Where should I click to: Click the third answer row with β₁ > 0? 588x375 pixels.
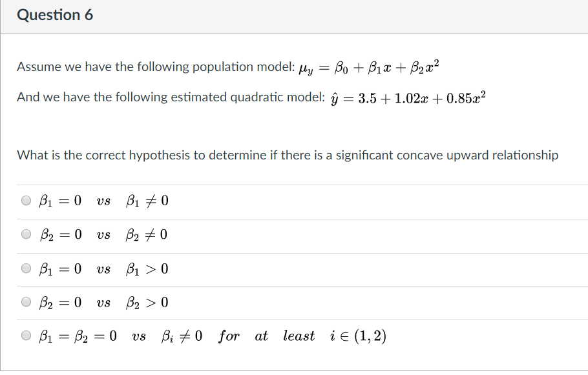[146, 269]
